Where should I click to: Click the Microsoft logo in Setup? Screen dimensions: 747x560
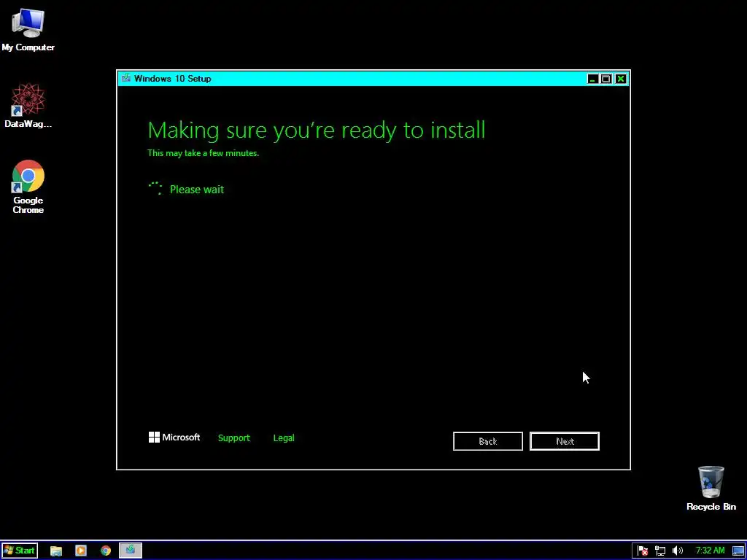coord(174,437)
